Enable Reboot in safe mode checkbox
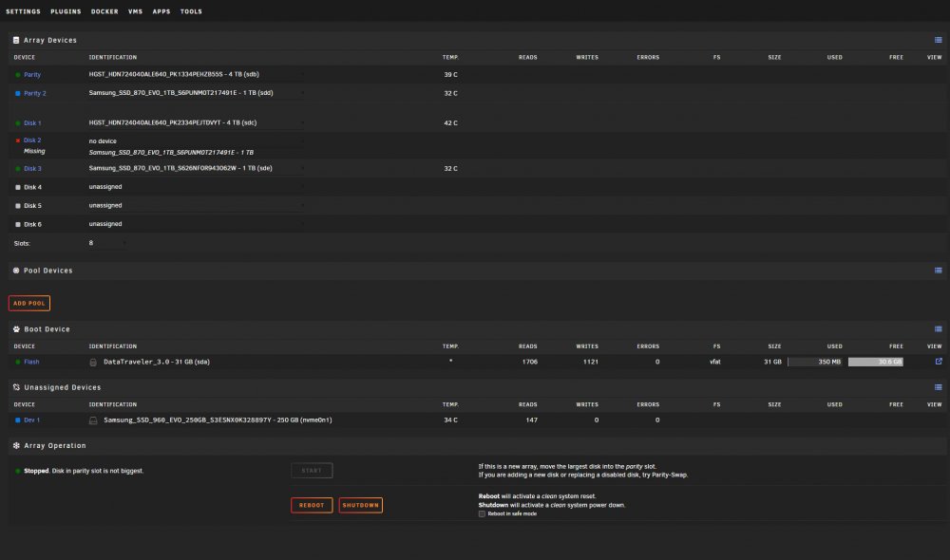 pyautogui.click(x=482, y=514)
